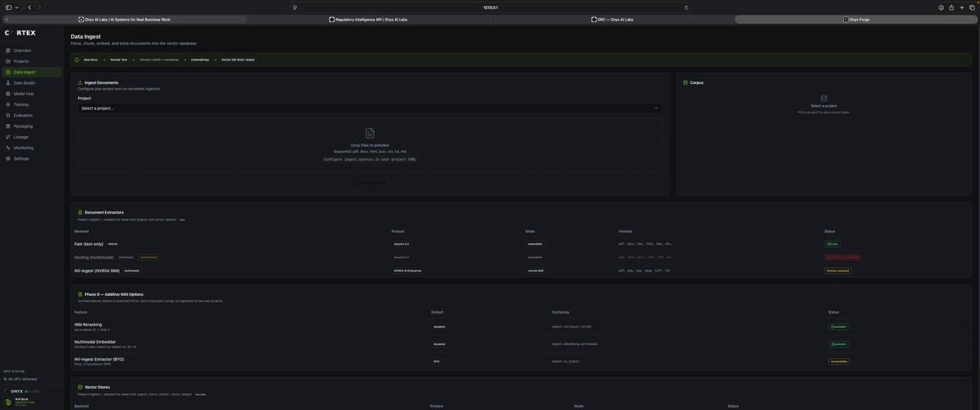Switch to Regulatory Intelligence API tab

click(368, 19)
